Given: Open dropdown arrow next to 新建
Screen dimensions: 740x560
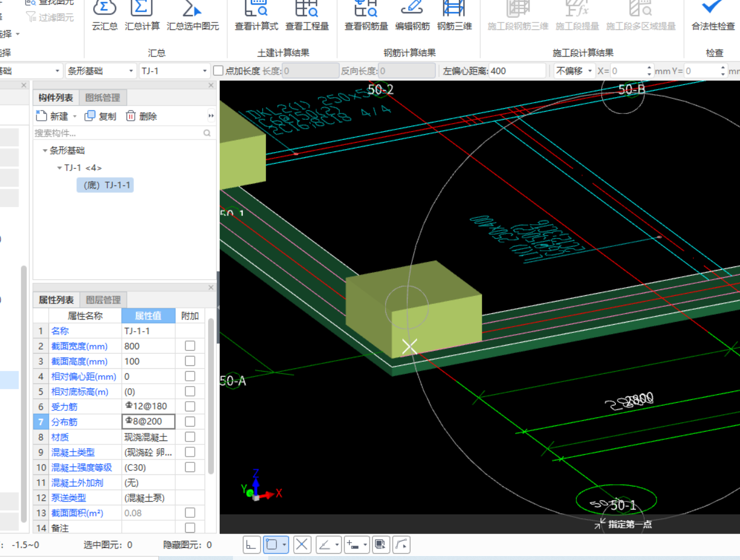Looking at the screenshot, I should 75,117.
